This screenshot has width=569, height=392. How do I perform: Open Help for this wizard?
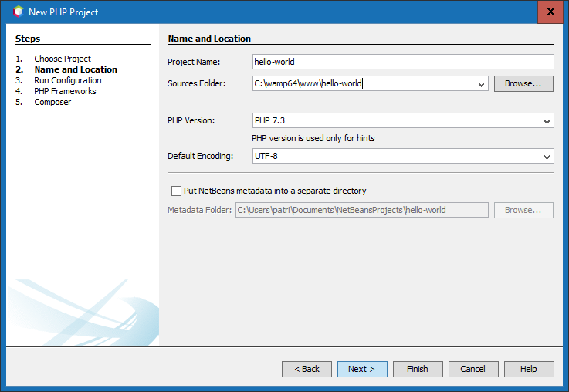pos(529,369)
